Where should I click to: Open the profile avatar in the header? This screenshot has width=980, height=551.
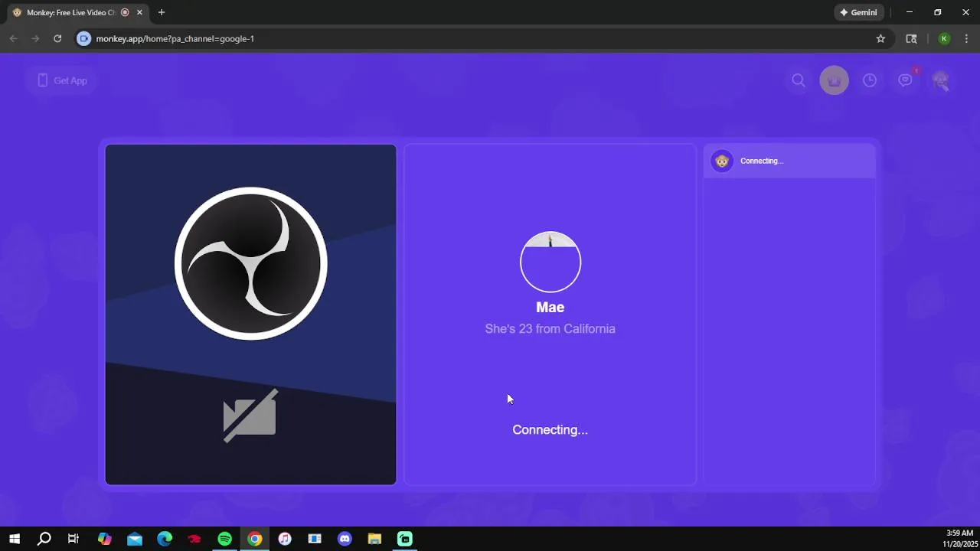(x=941, y=80)
